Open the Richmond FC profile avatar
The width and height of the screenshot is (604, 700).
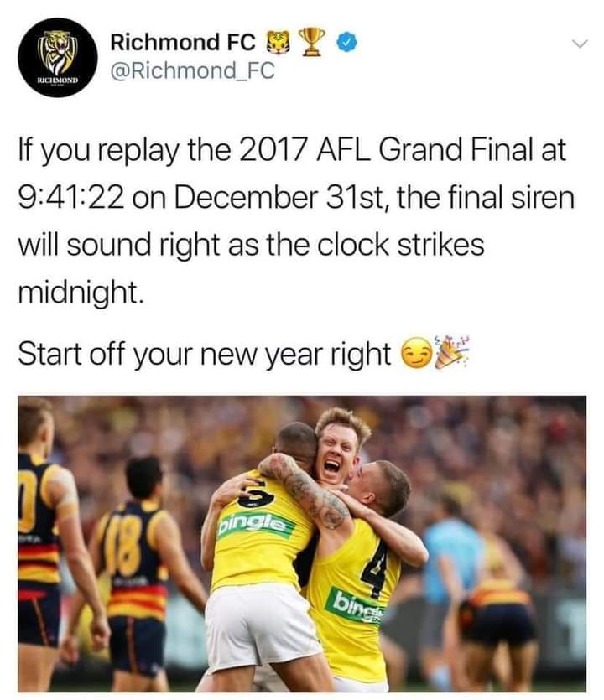pos(58,57)
